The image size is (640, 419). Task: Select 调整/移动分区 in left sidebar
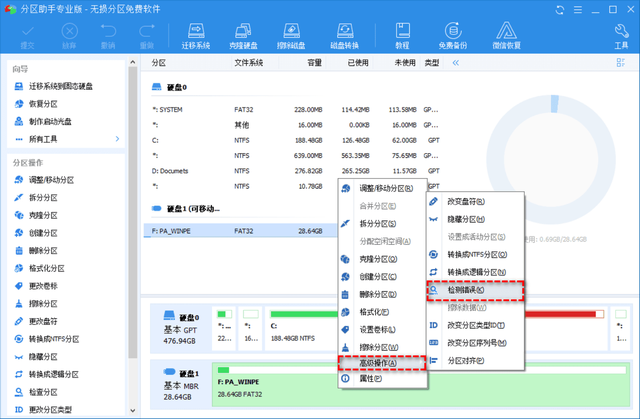pyautogui.click(x=51, y=180)
